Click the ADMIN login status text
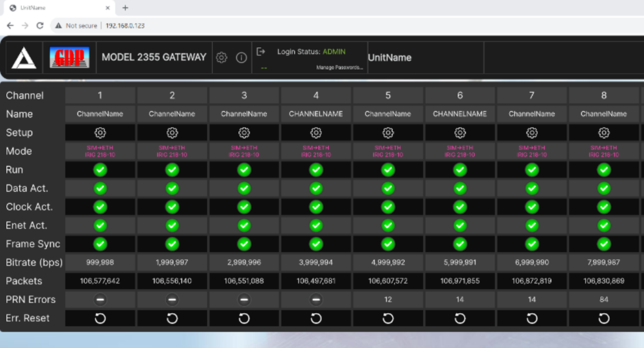Viewport: 644px width, 348px height. tap(334, 52)
